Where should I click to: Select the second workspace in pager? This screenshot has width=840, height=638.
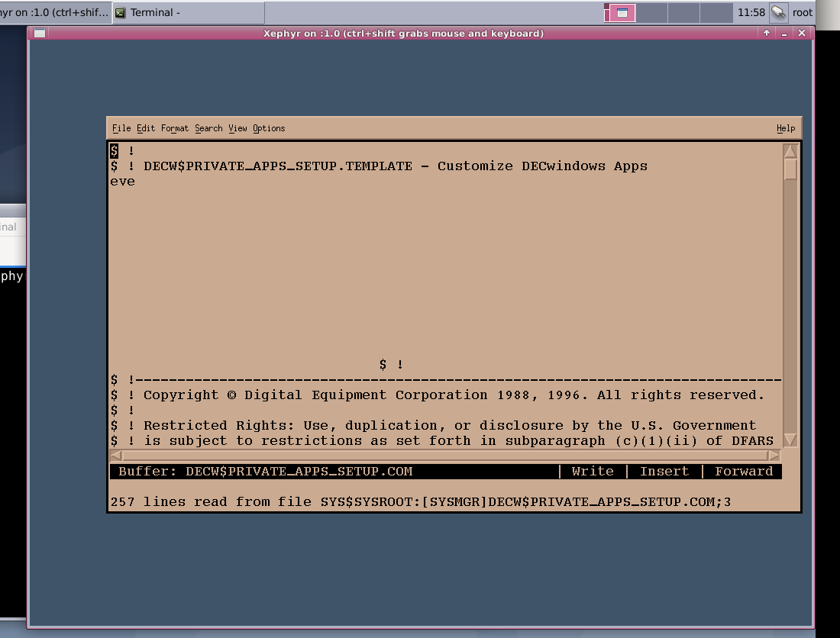pyautogui.click(x=652, y=13)
